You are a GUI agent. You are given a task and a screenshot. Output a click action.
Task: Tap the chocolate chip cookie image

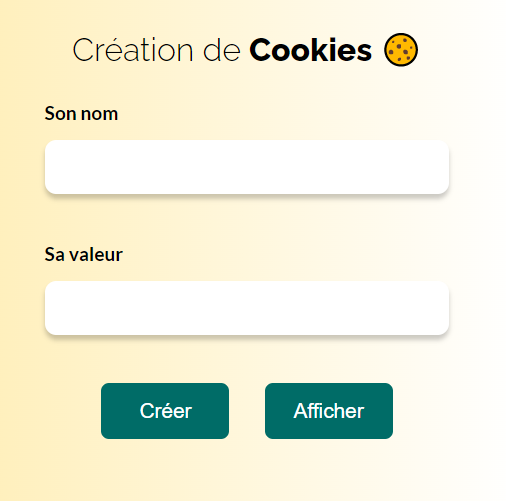401,50
